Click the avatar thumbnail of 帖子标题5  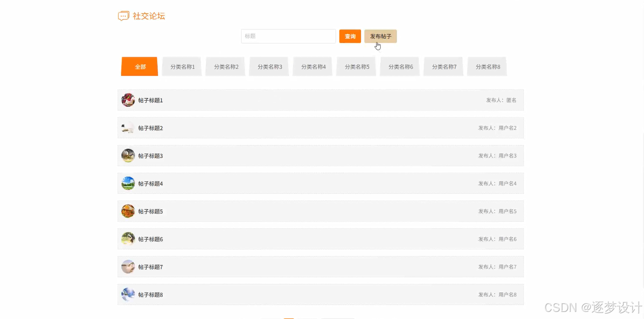[128, 211]
